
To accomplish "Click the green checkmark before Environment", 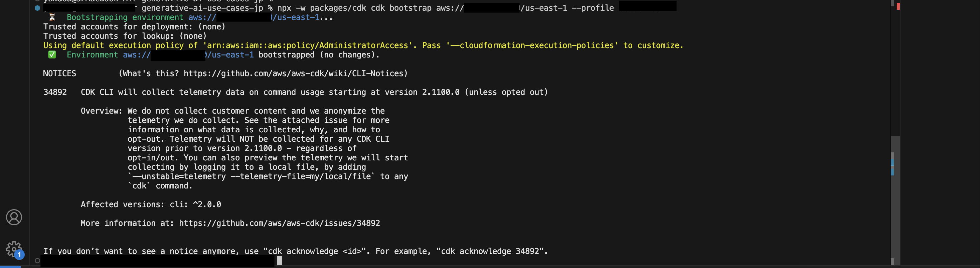I will (52, 55).
